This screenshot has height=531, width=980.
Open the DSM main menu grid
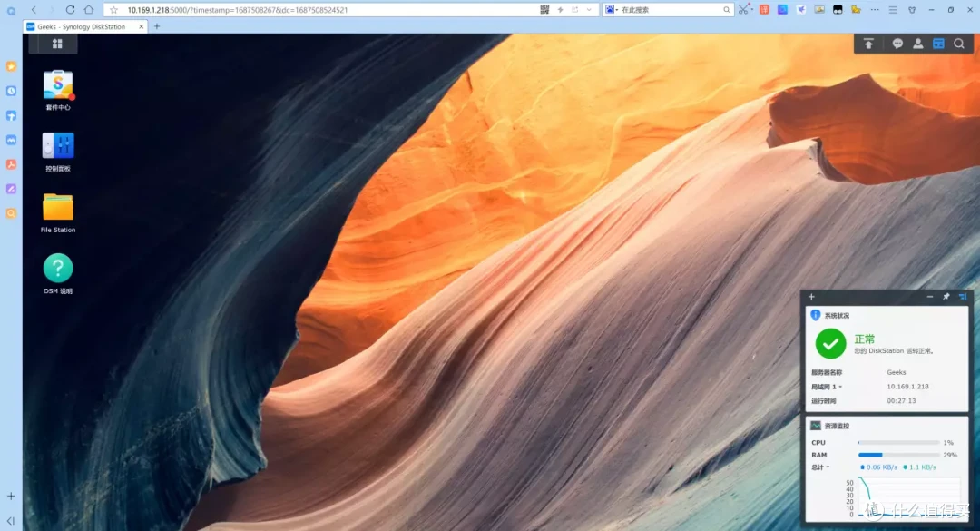coord(57,44)
